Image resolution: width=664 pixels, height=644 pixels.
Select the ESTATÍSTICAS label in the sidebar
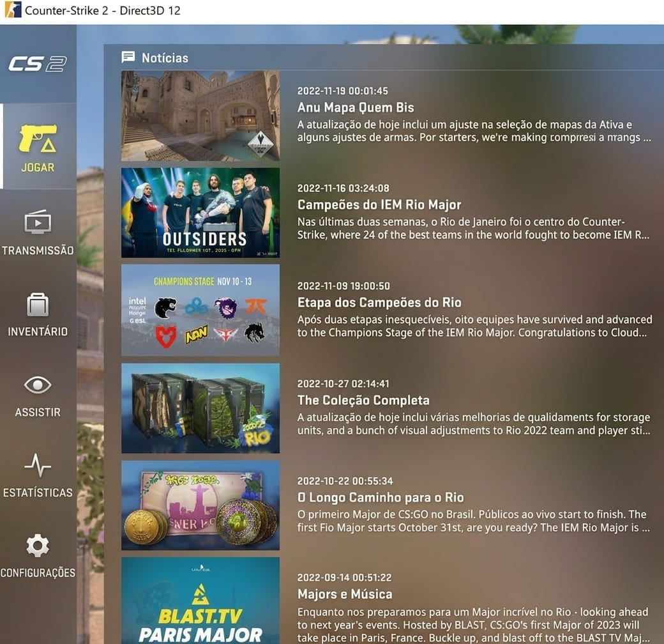tap(38, 493)
